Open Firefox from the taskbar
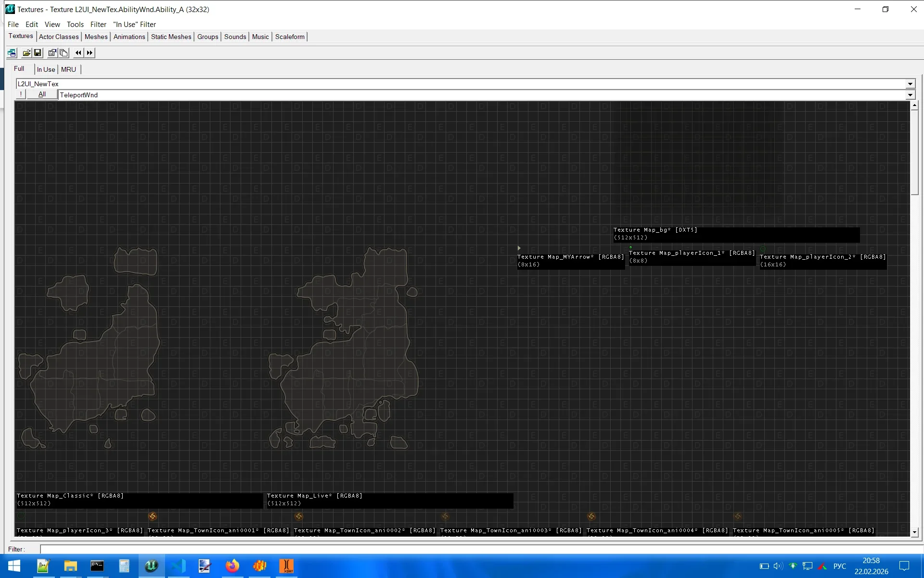924x578 pixels. pos(232,566)
